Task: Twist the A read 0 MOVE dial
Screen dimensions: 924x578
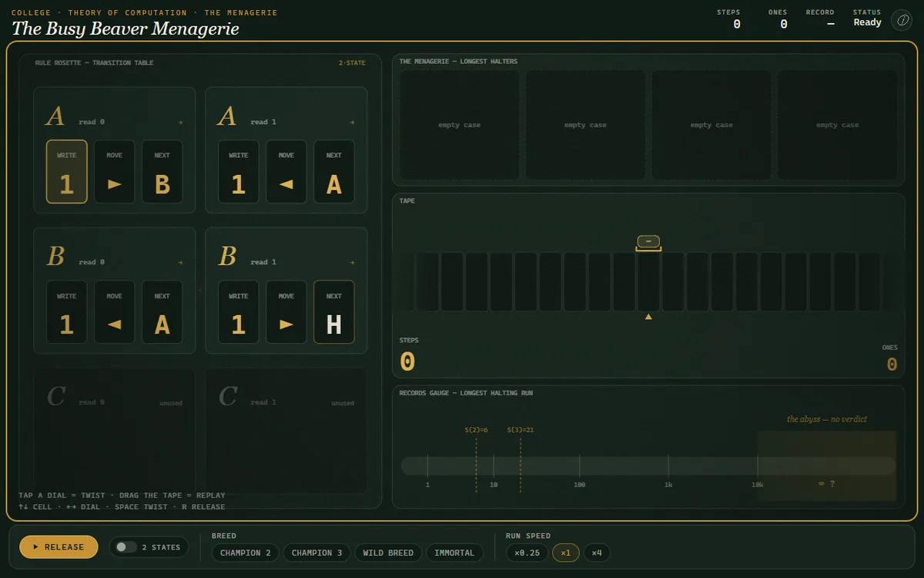Action: 115,171
